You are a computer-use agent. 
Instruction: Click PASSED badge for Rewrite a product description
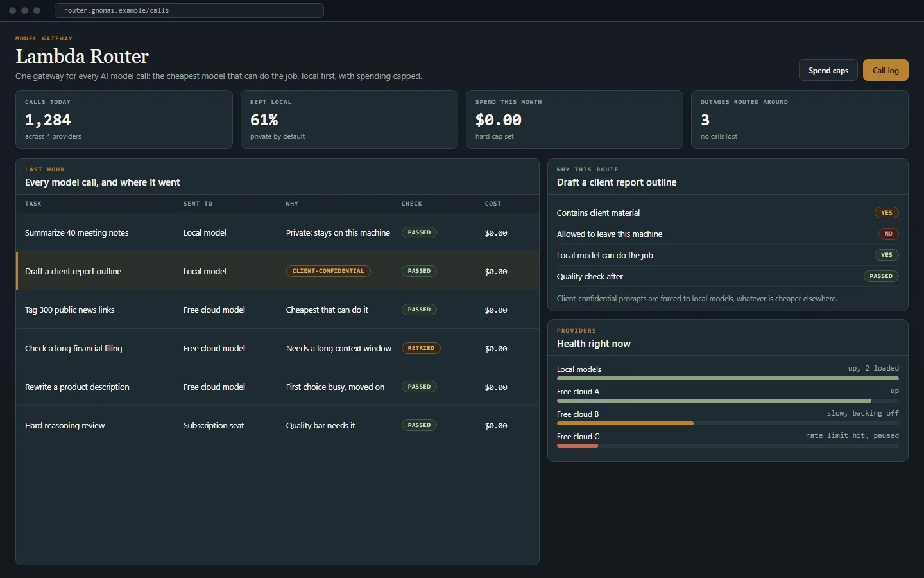click(x=419, y=387)
